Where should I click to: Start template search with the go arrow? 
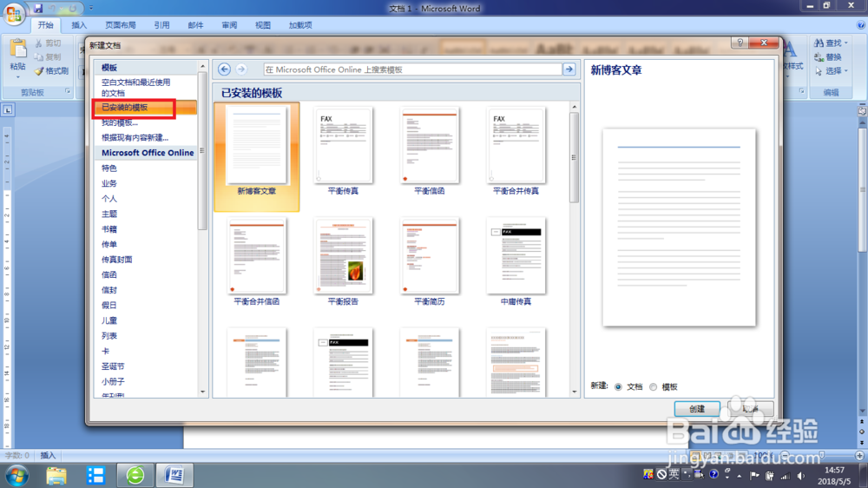tap(569, 69)
